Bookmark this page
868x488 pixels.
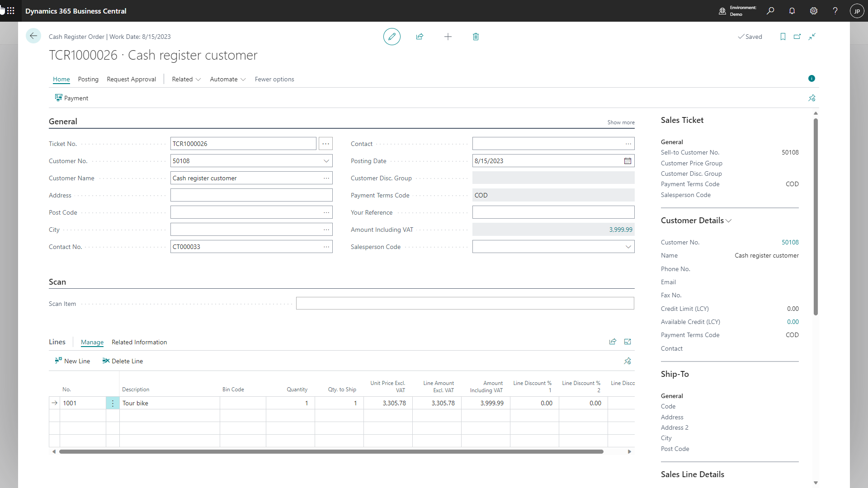click(x=783, y=37)
